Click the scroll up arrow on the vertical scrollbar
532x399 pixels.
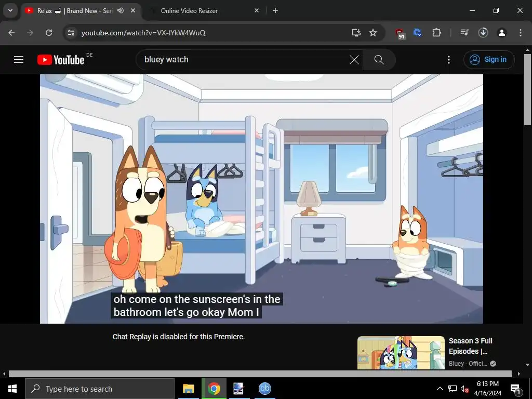click(527, 49)
